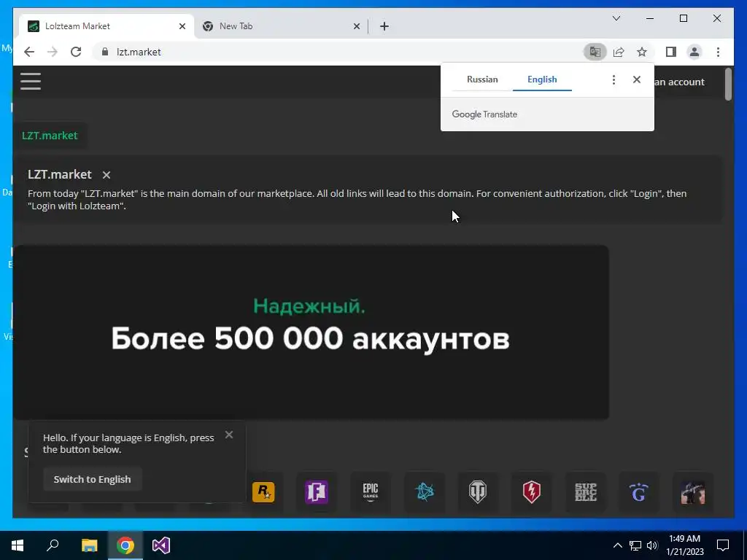
Task: Switch translation to Russian tab
Action: pyautogui.click(x=482, y=79)
